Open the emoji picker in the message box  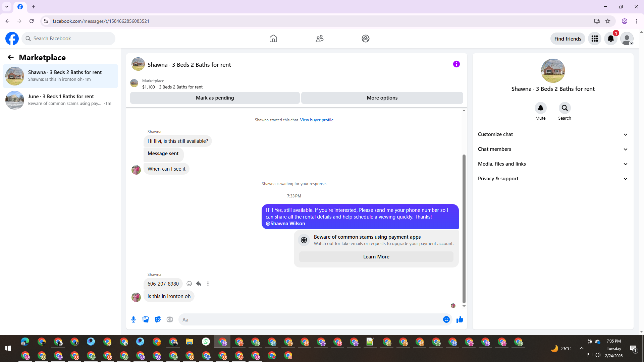[446, 319]
